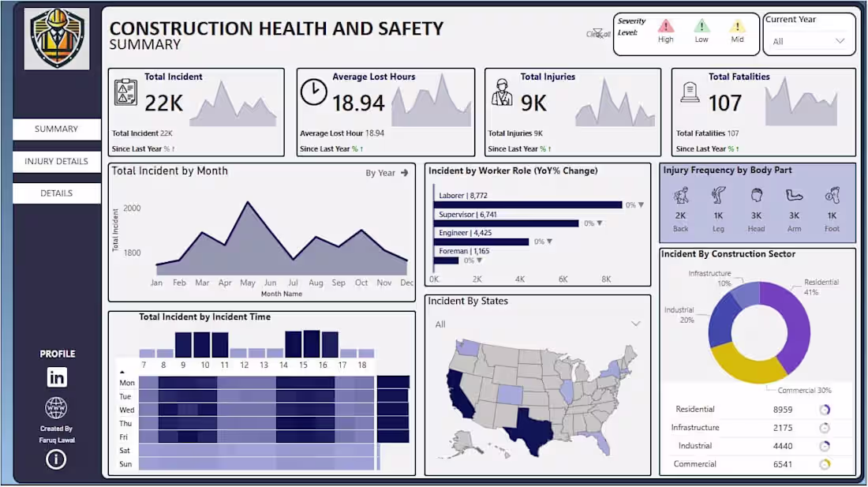Click the info icon below Created By
Viewport: 868px width, 487px height.
[56, 459]
